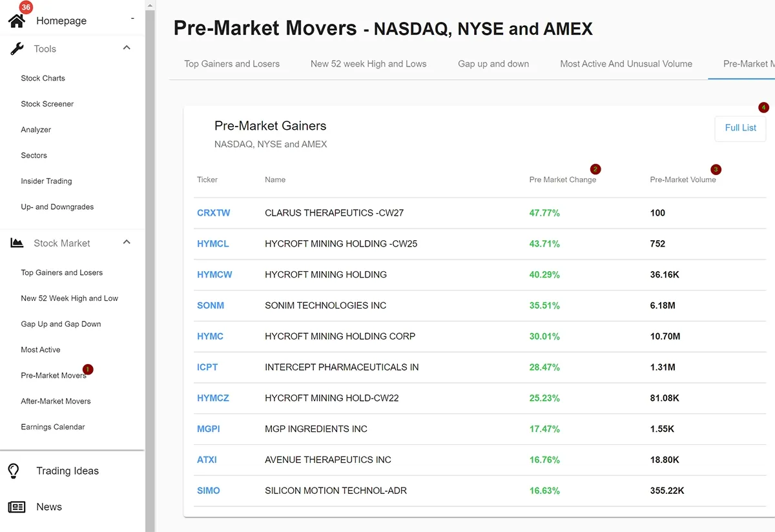Viewport: 775px width, 532px height.
Task: Switch to Gap up and down tab
Action: click(x=493, y=64)
